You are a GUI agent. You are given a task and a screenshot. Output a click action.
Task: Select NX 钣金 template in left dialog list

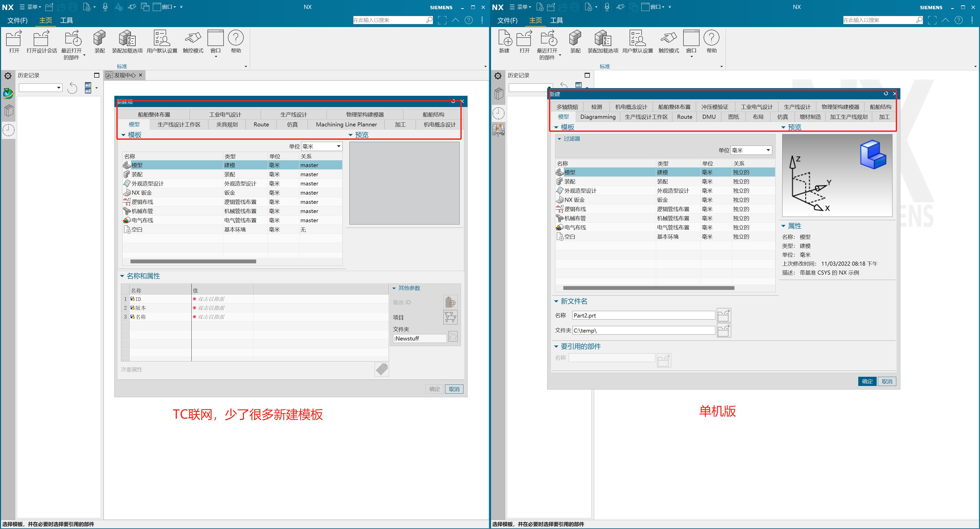tap(232, 193)
